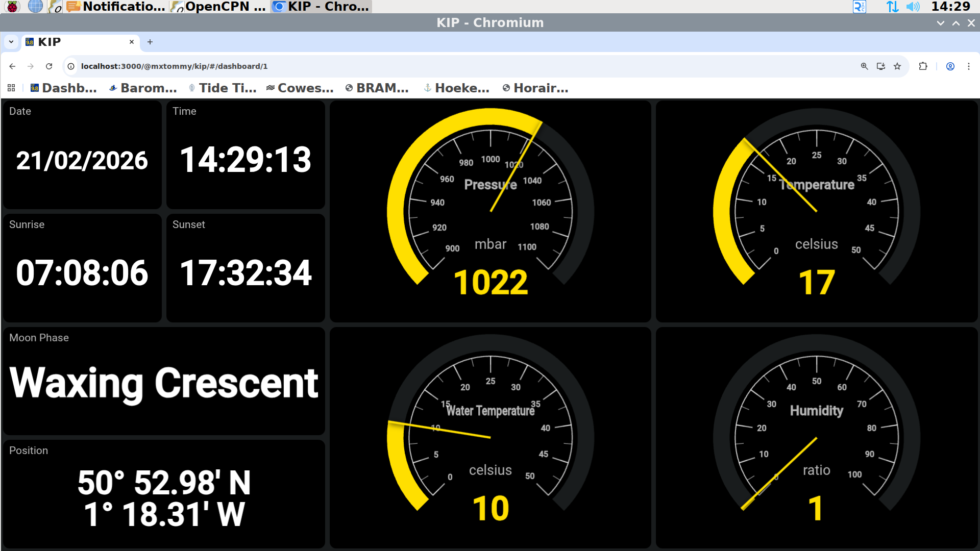This screenshot has width=980, height=551.
Task: Open the Barom... bookmark
Action: 143,88
